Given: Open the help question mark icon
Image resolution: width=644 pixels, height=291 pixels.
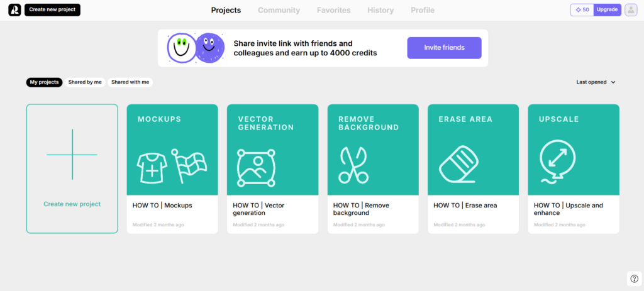Looking at the screenshot, I should pyautogui.click(x=634, y=278).
